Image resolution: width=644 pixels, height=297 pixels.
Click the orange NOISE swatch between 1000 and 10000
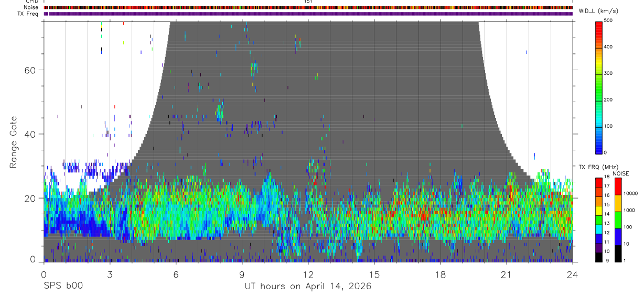point(618,203)
